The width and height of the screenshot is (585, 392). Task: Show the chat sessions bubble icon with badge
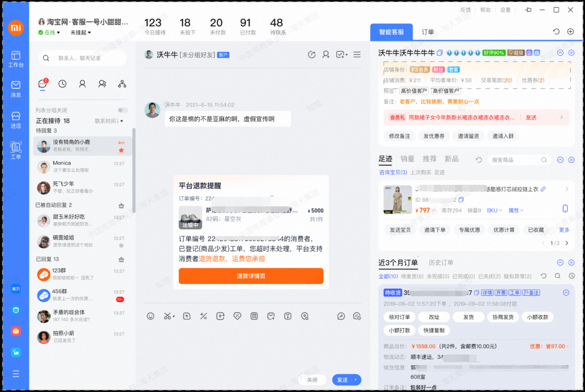(43, 84)
